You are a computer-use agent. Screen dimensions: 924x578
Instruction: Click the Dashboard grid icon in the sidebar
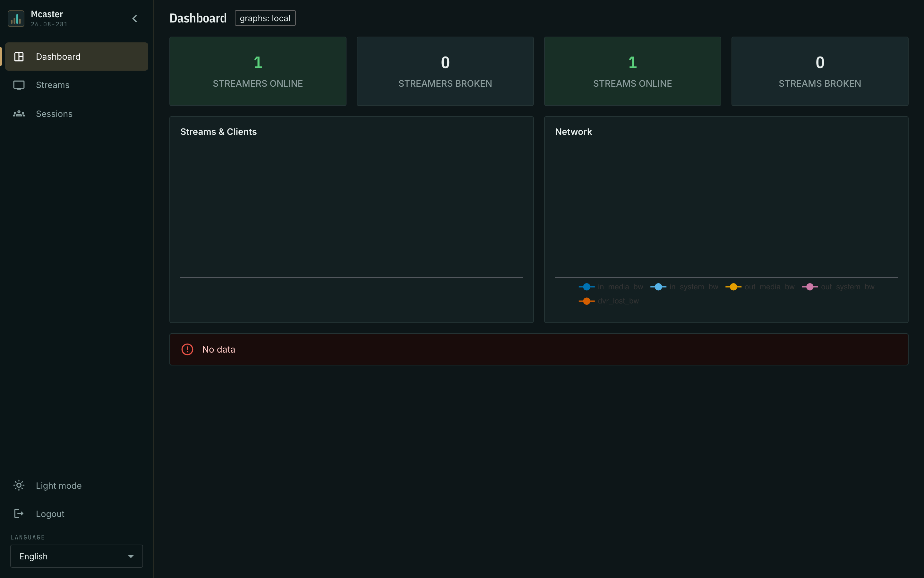pyautogui.click(x=19, y=57)
